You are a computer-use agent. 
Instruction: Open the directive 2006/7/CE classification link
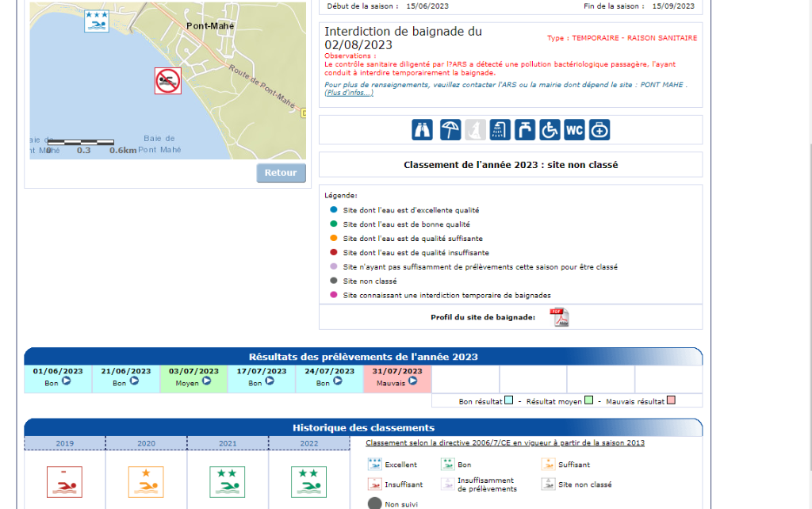pos(504,442)
